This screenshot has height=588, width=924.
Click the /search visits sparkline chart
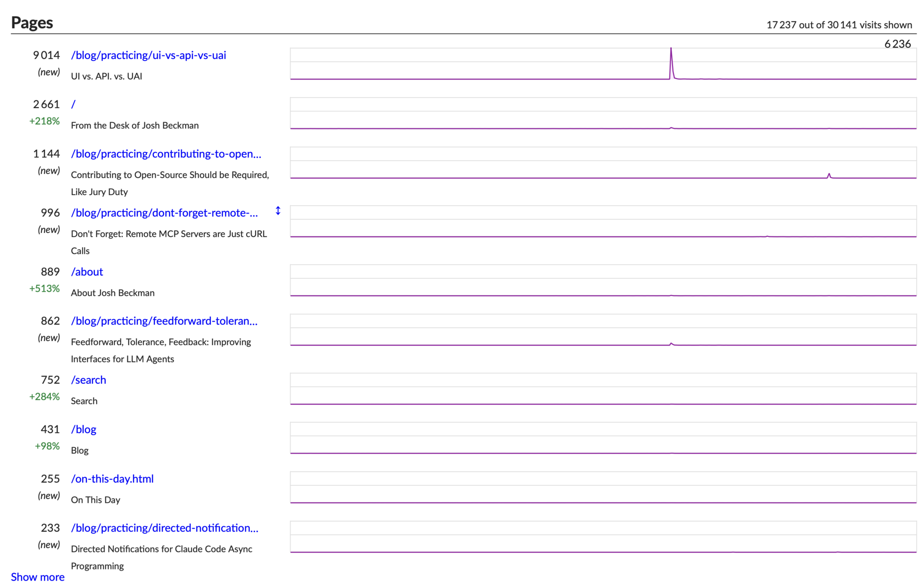click(603, 389)
